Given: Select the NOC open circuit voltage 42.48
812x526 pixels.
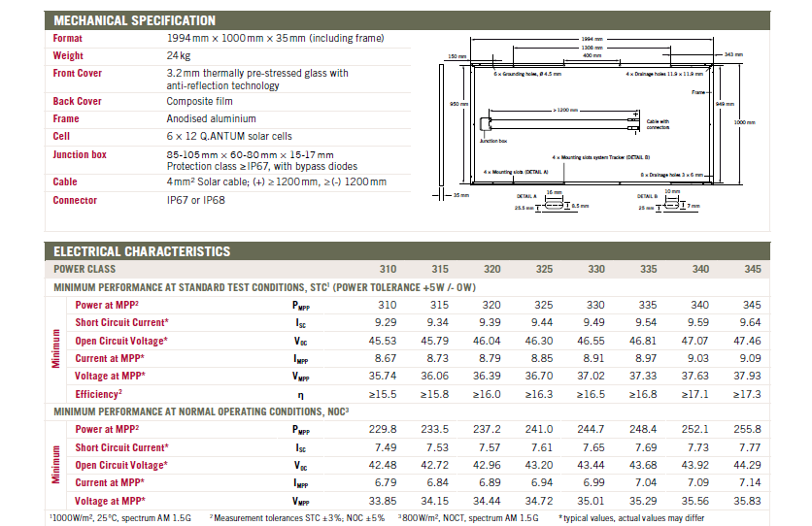Looking at the screenshot, I should [x=383, y=465].
